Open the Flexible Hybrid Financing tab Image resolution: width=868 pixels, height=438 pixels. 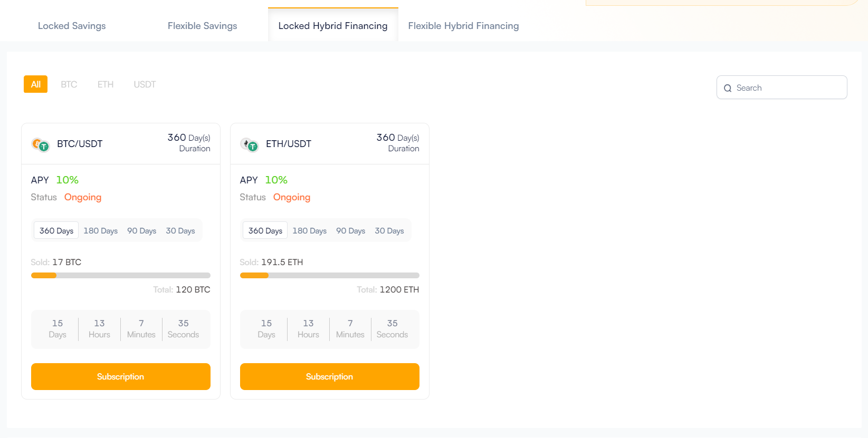click(463, 26)
